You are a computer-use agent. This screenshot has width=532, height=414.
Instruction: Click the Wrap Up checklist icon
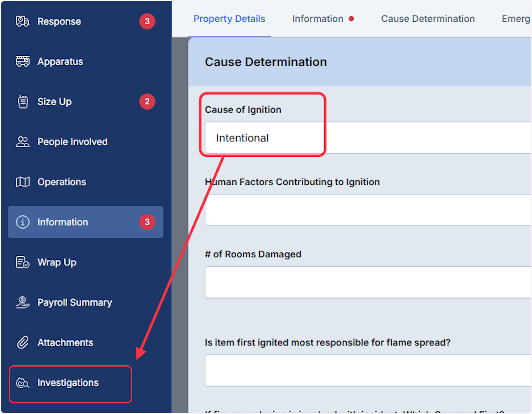click(x=23, y=262)
